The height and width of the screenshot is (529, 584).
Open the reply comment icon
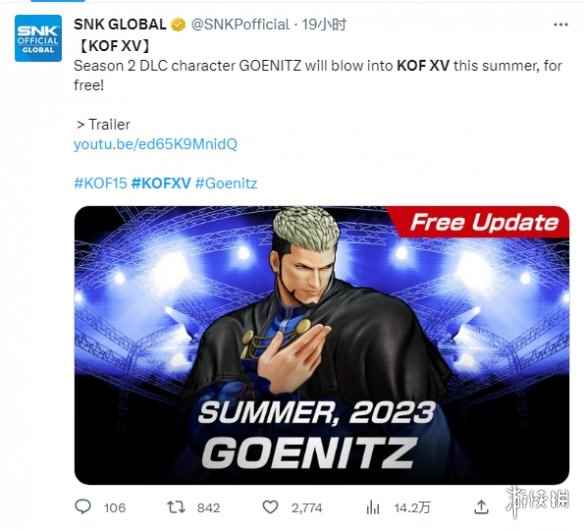83,507
